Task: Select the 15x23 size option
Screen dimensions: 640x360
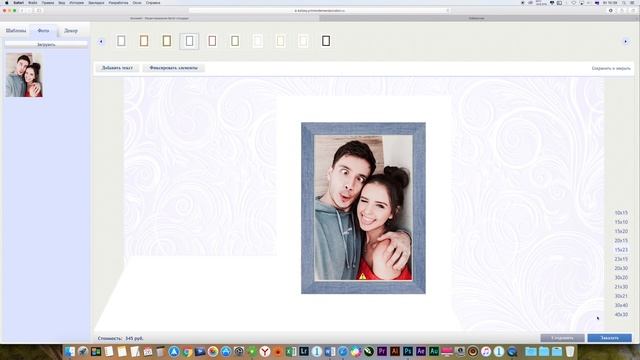Action: [621, 250]
